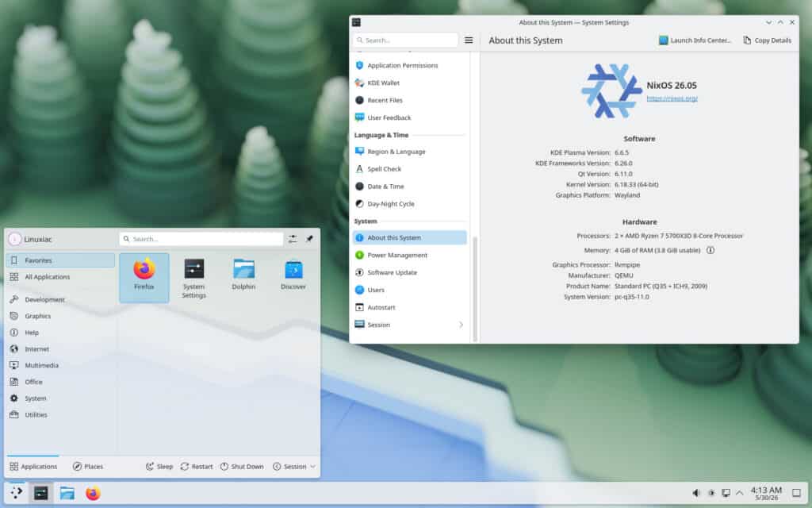Click Show Desktop button in taskbar
Screen dimensions: 812x508
796,493
